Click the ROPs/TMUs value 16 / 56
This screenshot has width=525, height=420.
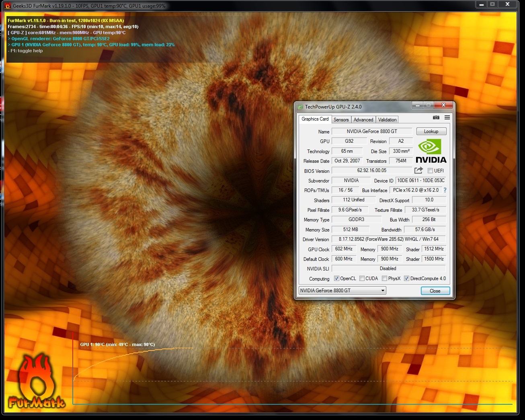click(x=345, y=190)
